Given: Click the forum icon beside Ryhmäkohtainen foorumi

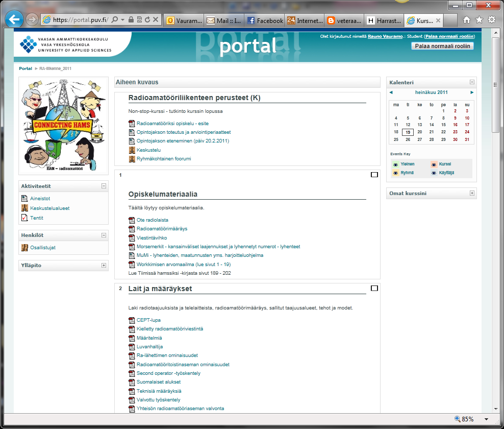Looking at the screenshot, I should click(132, 159).
